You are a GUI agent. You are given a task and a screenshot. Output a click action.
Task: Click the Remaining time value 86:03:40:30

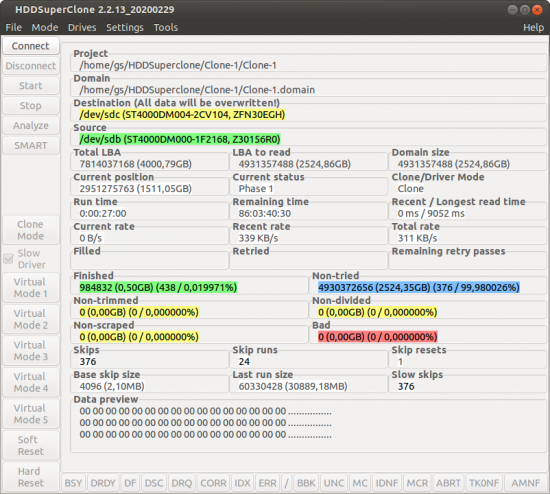click(265, 213)
